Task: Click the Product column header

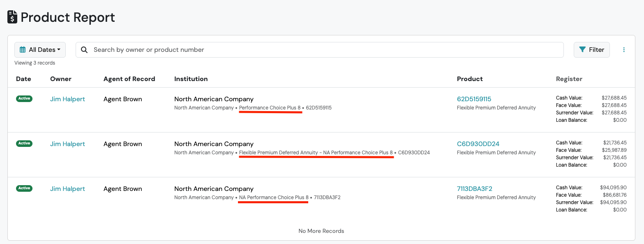Action: click(x=470, y=79)
